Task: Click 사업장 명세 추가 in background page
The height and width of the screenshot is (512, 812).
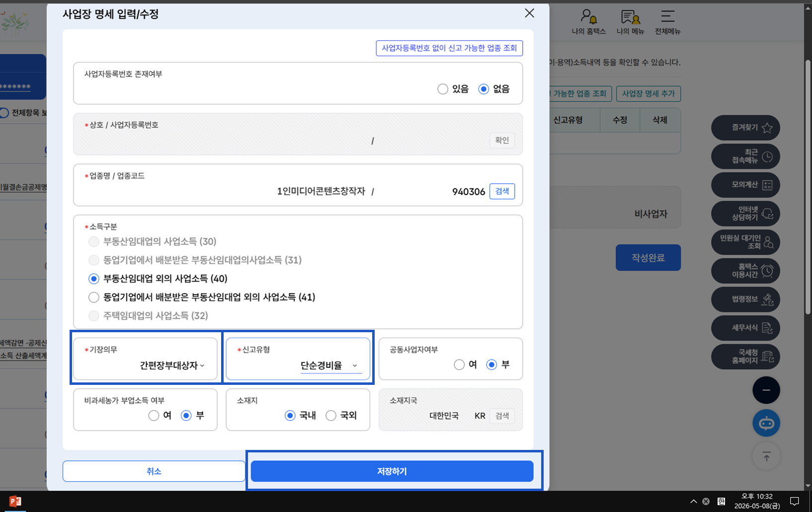Action: pos(649,93)
